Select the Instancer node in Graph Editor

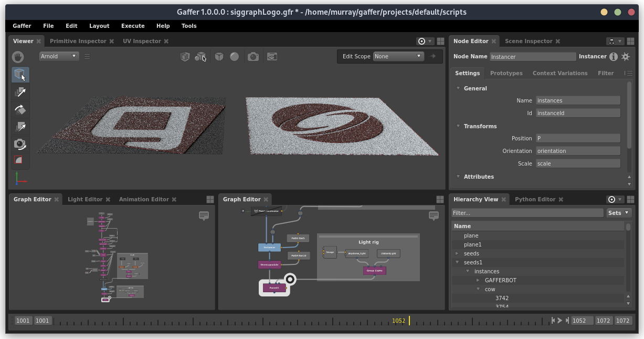pyautogui.click(x=270, y=247)
